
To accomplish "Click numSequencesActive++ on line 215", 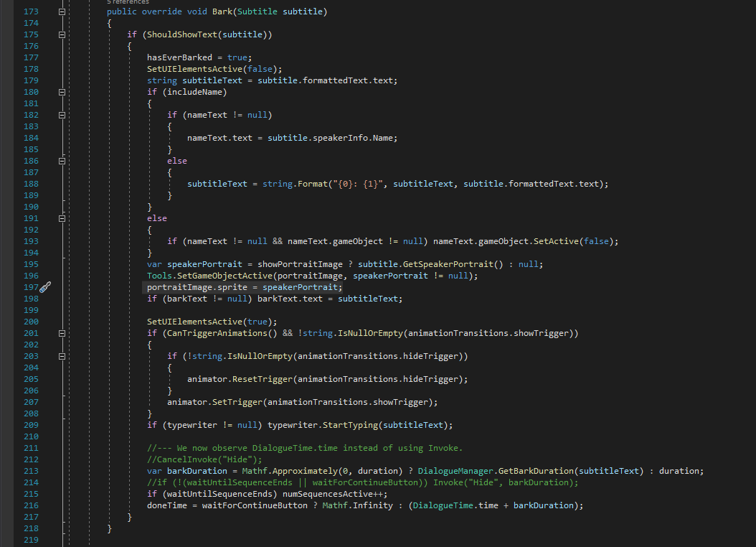I will [333, 495].
